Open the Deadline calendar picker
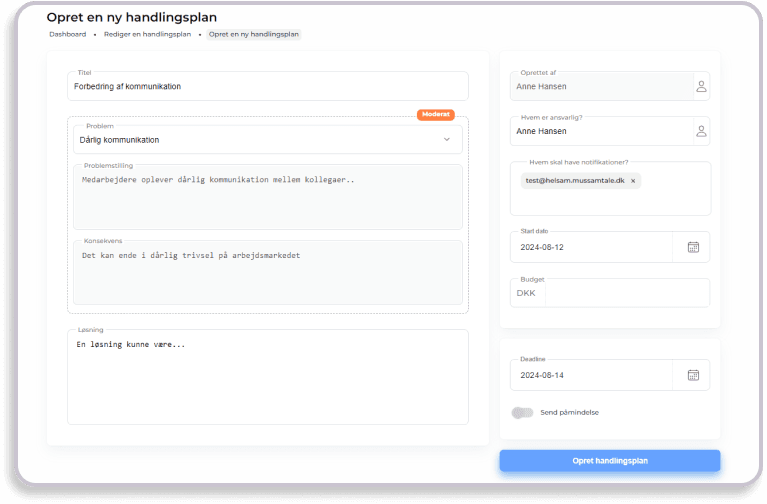This screenshot has height=504, width=767. (693, 375)
